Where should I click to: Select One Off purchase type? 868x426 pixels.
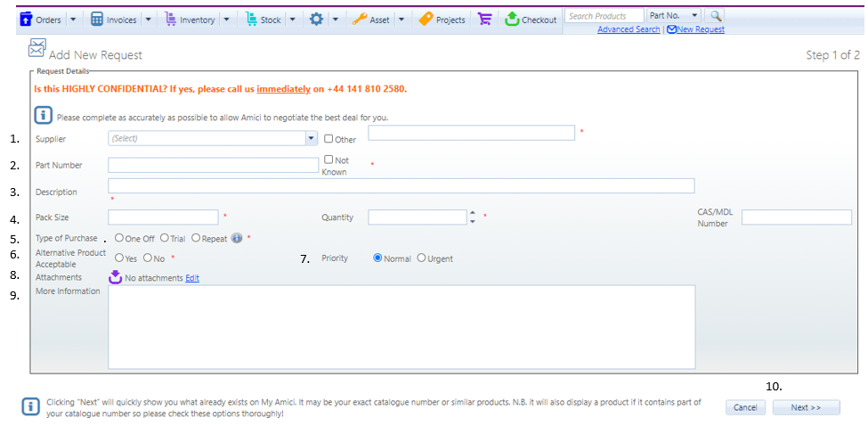point(119,238)
